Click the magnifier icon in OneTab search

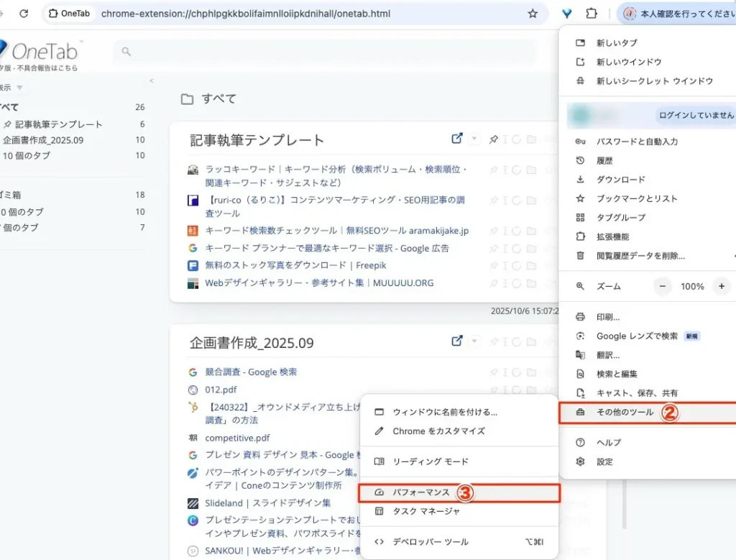coord(126,51)
